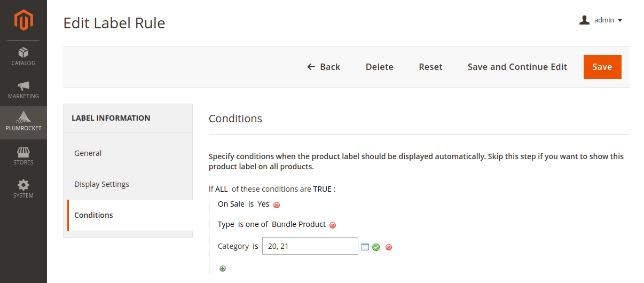
Task: Remove the Bundle Product type condition
Action: 333,225
